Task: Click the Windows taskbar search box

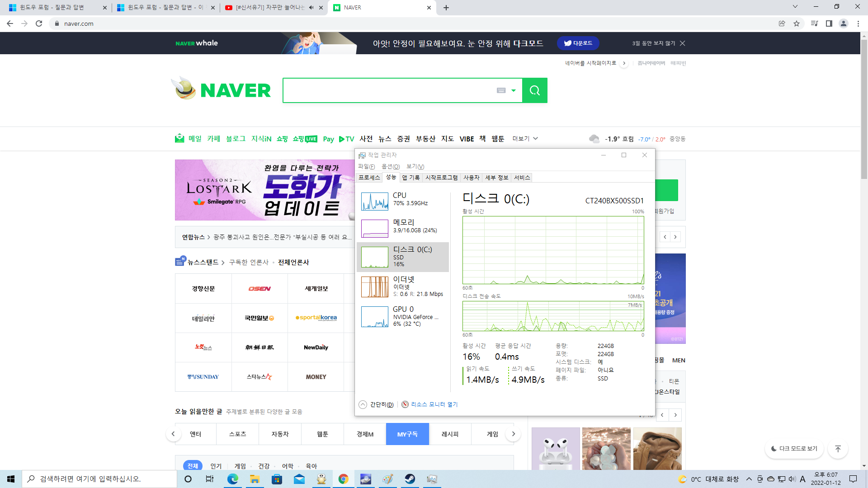Action: point(99,479)
